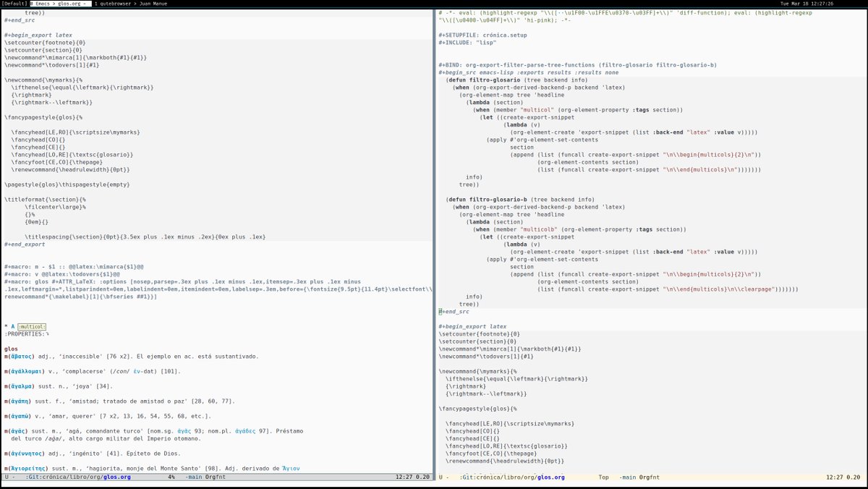Click the ':multicol:' tag on heading A
This screenshot has width=868, height=489.
(x=33, y=326)
